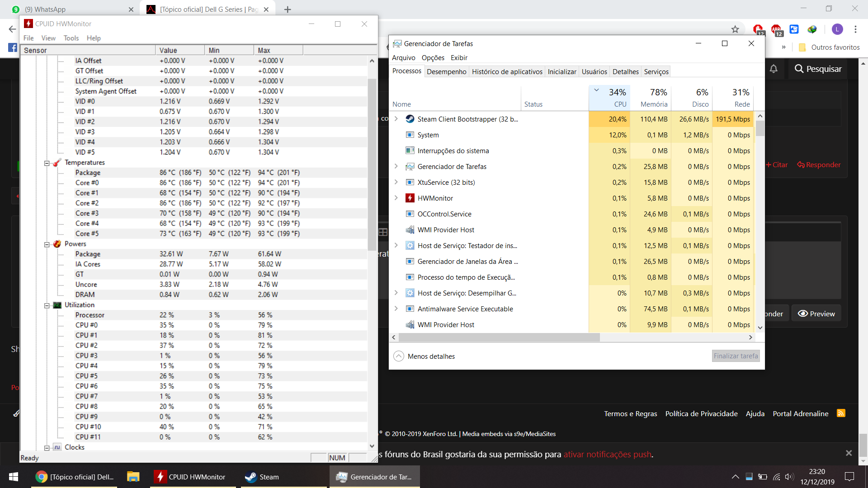Open the Termos e Regras link
Viewport: 868px width, 488px height.
pyautogui.click(x=630, y=413)
